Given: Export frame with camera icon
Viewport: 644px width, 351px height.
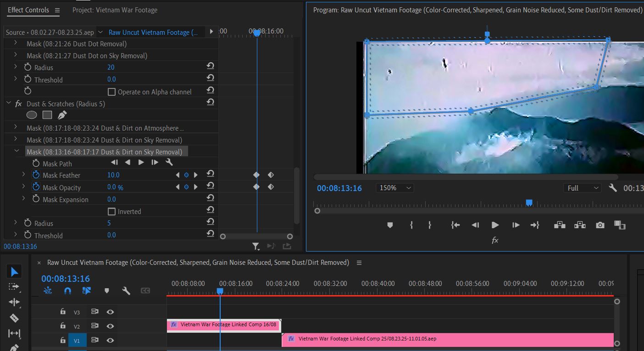Looking at the screenshot, I should 600,225.
